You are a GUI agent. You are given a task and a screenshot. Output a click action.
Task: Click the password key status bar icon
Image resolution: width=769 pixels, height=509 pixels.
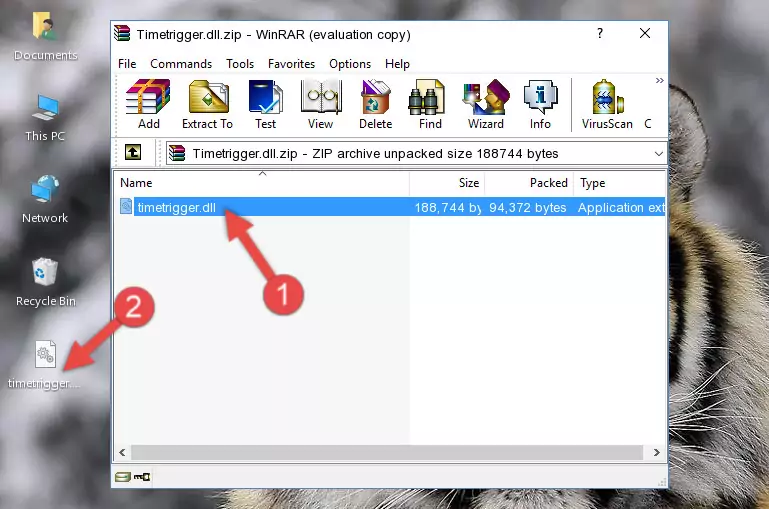[142, 476]
